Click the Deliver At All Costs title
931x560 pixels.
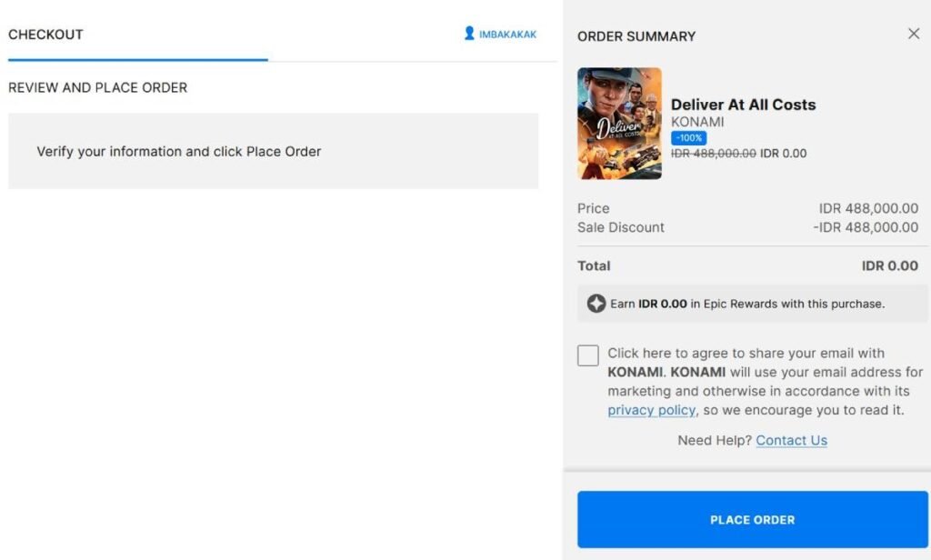(x=744, y=105)
